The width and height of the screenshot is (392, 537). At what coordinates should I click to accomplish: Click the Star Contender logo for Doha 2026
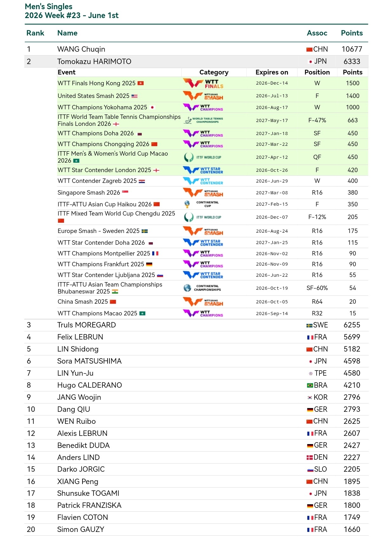pyautogui.click(x=203, y=243)
